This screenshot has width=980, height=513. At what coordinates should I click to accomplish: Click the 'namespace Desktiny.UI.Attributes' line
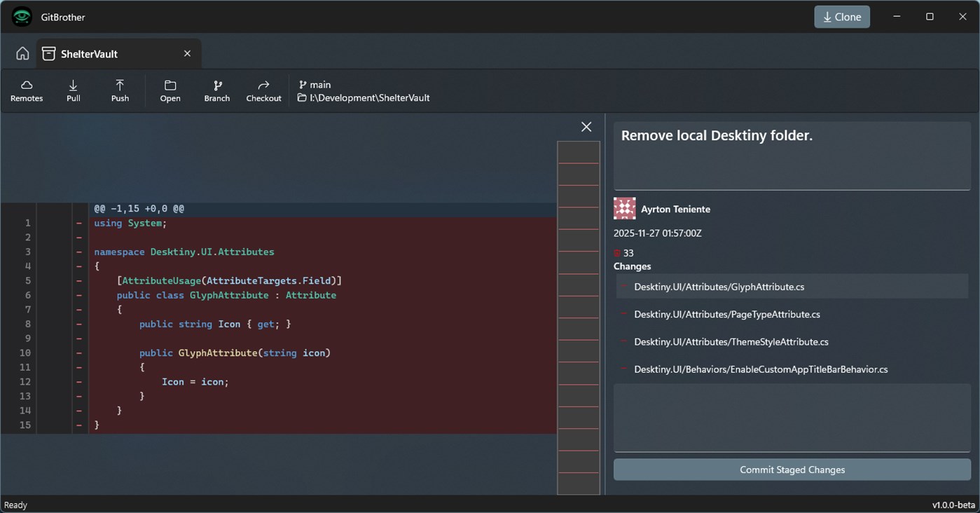pos(184,252)
